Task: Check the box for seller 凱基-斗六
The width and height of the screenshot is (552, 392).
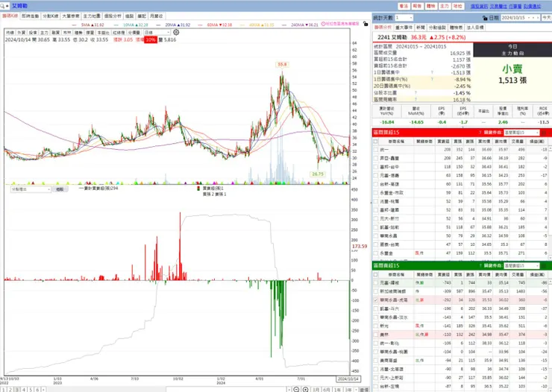Action: (x=376, y=309)
